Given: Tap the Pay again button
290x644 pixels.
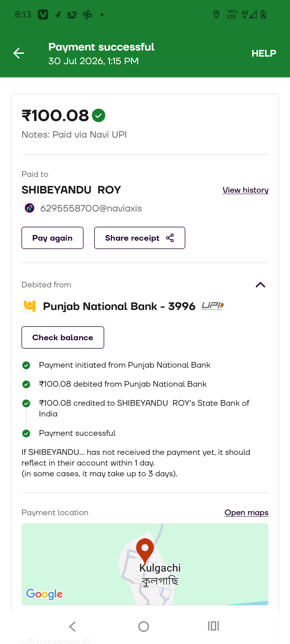Looking at the screenshot, I should [52, 238].
